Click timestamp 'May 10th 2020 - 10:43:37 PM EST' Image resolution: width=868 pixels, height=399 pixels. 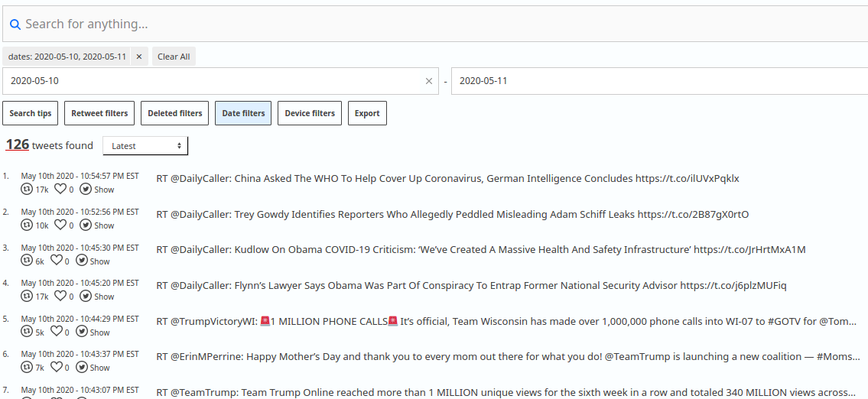tap(80, 354)
